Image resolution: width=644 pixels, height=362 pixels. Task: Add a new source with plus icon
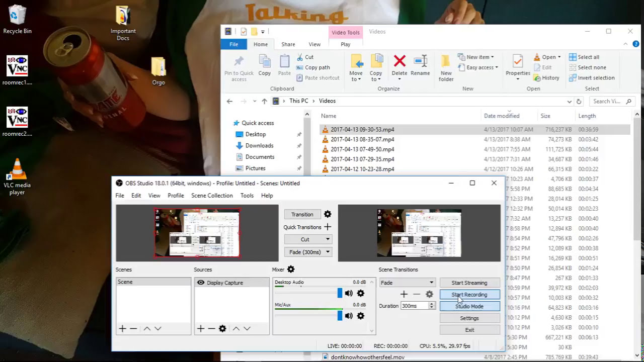coord(200,328)
